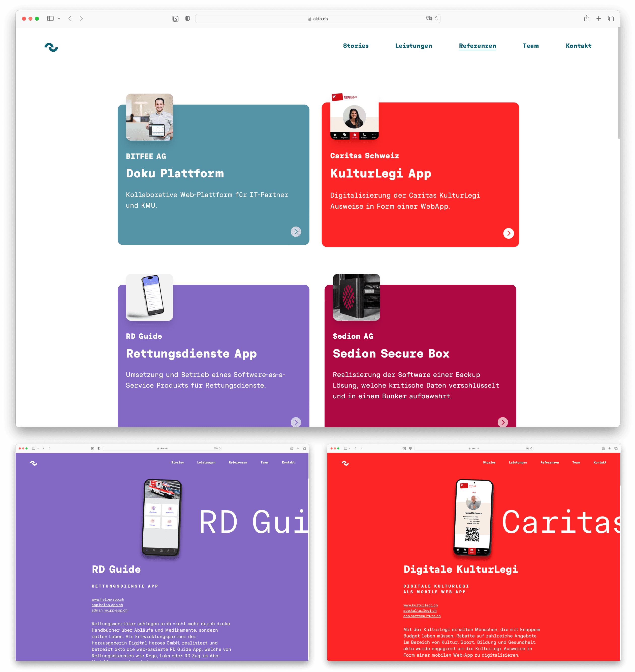Click the Team navigation link

(531, 46)
